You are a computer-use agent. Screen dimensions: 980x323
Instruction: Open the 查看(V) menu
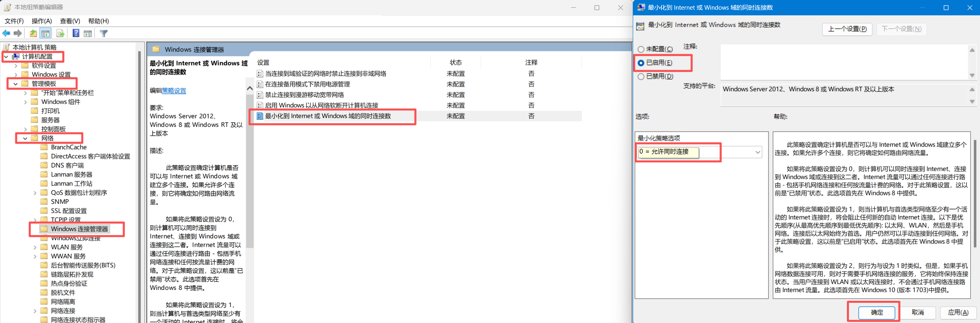coord(70,21)
